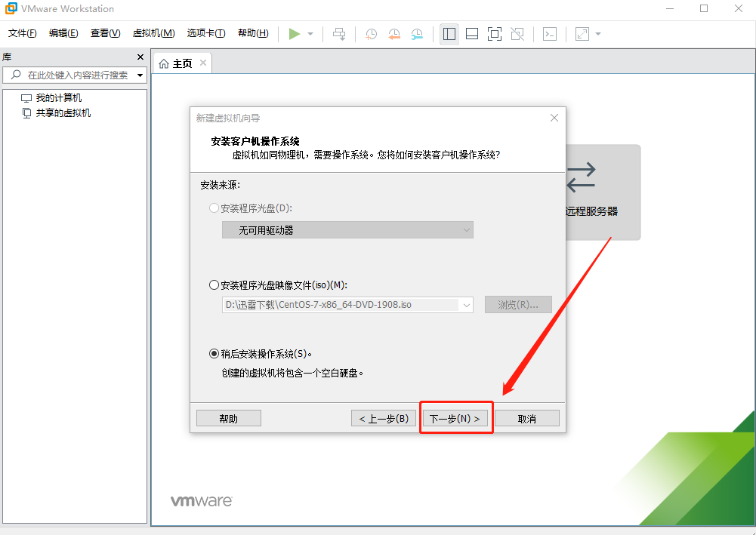Image resolution: width=756 pixels, height=535 pixels.
Task: Open the 虚拟机(M) menu
Action: 154,33
